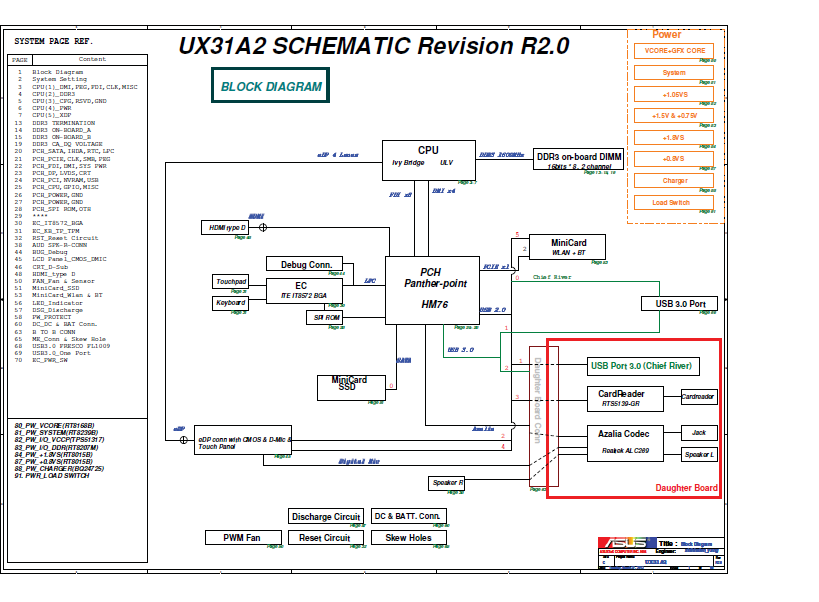Image resolution: width=819 pixels, height=602 pixels.
Task: Select the green BLOCK DIAGRAM title box
Action: 271,85
